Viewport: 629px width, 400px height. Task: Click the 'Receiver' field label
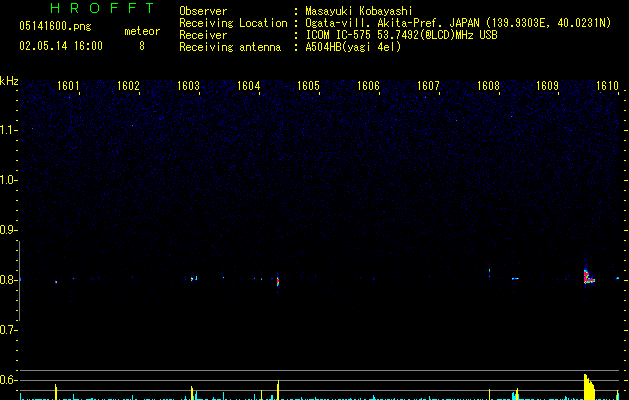pyautogui.click(x=203, y=35)
